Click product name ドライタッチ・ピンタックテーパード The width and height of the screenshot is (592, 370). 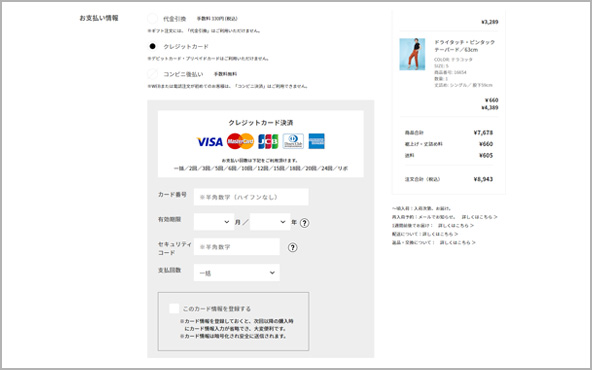coord(464,46)
